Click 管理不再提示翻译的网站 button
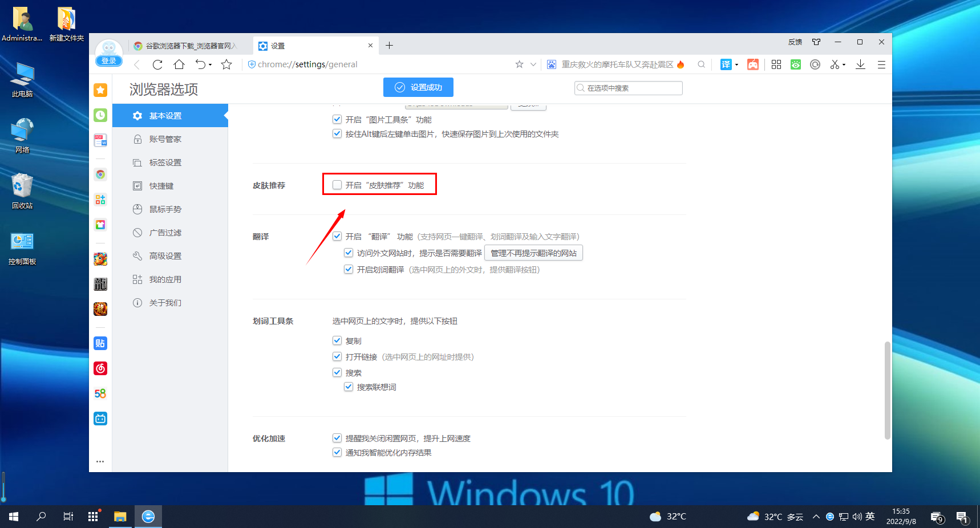The height and width of the screenshot is (528, 980). tap(533, 253)
